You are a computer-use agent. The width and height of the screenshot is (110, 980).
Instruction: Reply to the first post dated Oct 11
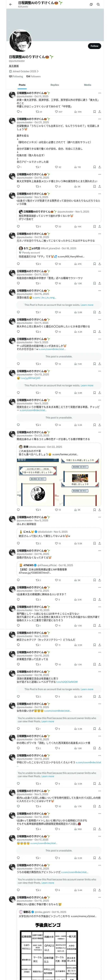[x=18, y=112]
